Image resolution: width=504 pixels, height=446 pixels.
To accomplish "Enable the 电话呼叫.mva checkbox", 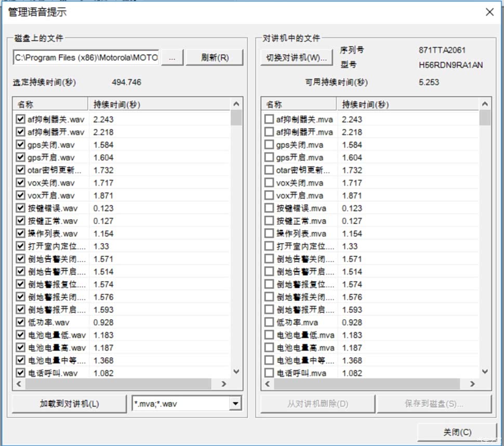I will tap(269, 373).
